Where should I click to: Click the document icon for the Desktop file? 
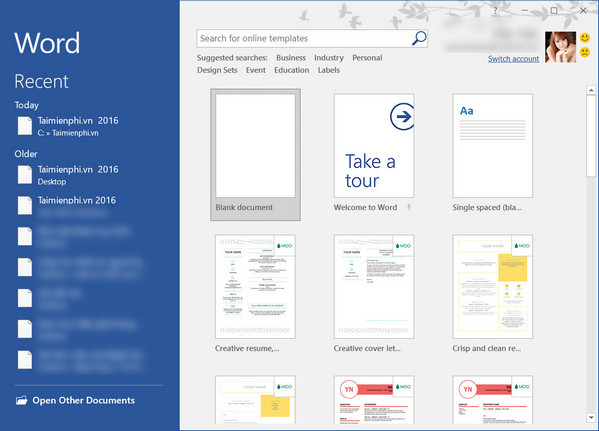coord(25,175)
